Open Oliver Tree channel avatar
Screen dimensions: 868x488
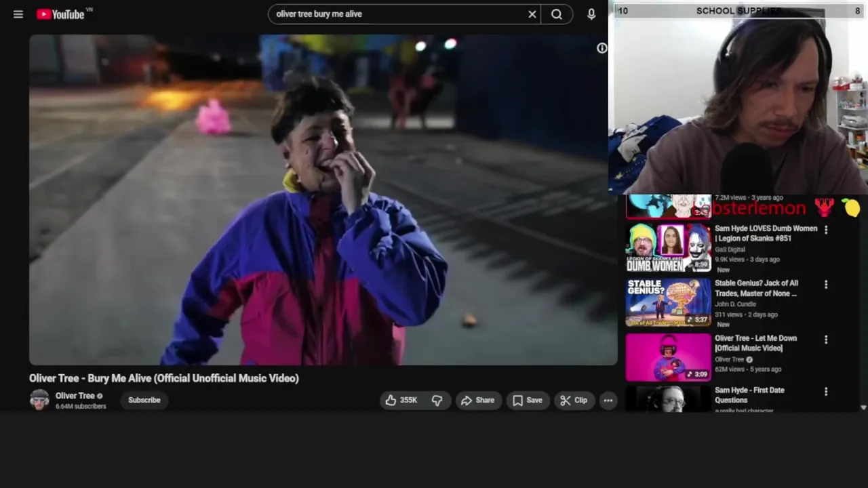pyautogui.click(x=39, y=400)
